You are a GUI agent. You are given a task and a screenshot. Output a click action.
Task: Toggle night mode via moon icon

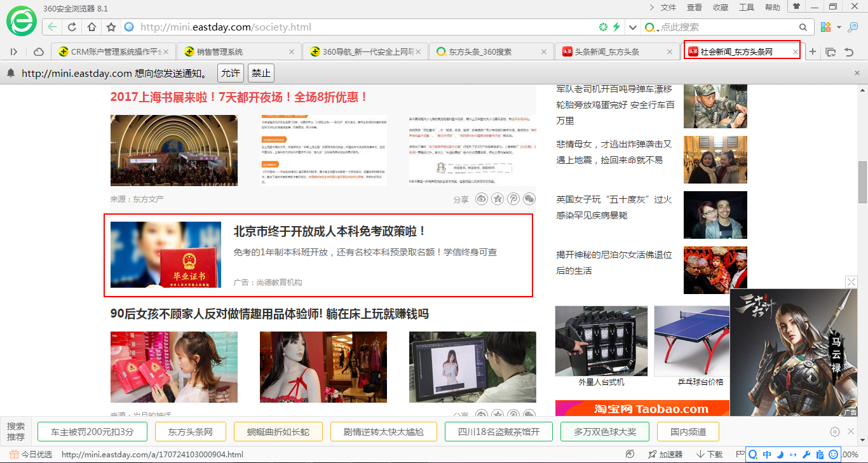780,454
